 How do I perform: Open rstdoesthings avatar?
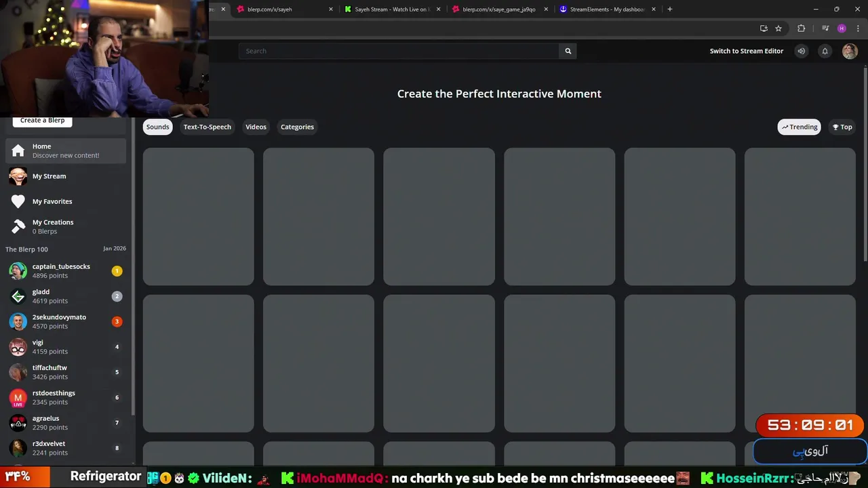(x=18, y=397)
